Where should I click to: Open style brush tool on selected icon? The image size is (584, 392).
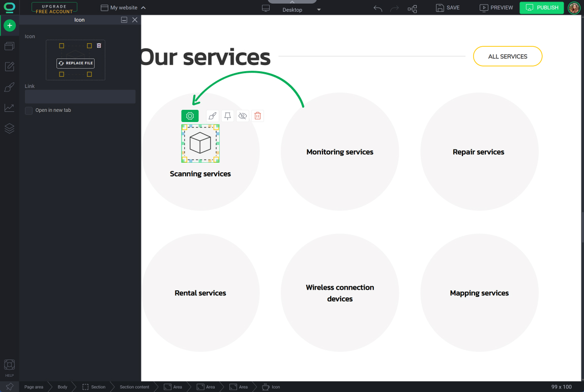coord(212,116)
